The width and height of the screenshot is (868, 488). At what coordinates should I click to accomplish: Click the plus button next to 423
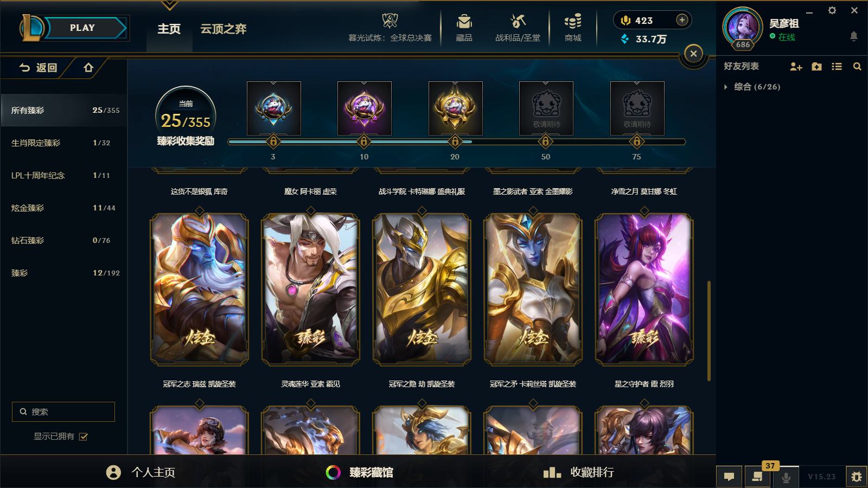click(x=682, y=20)
